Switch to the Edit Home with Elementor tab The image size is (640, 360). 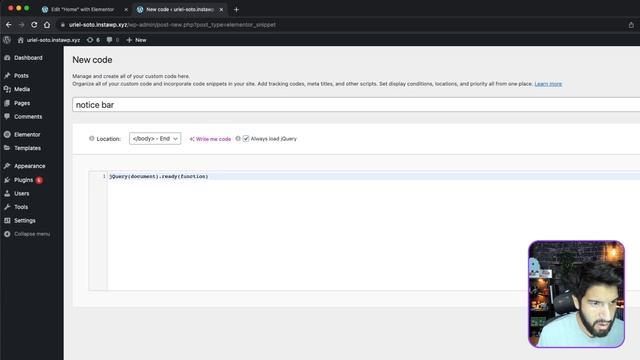point(82,9)
